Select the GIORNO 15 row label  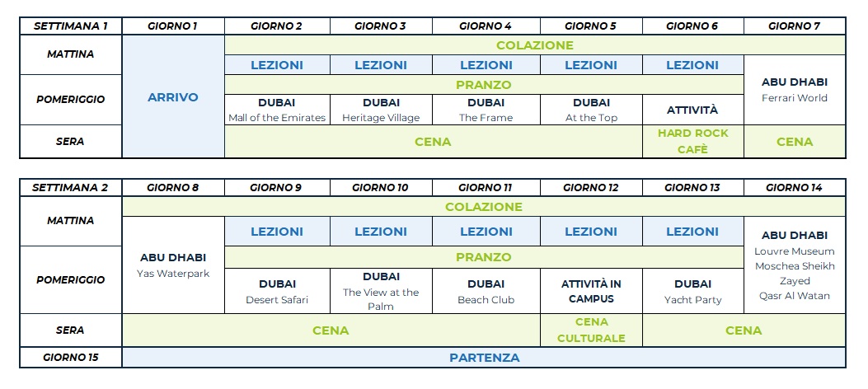click(x=71, y=358)
